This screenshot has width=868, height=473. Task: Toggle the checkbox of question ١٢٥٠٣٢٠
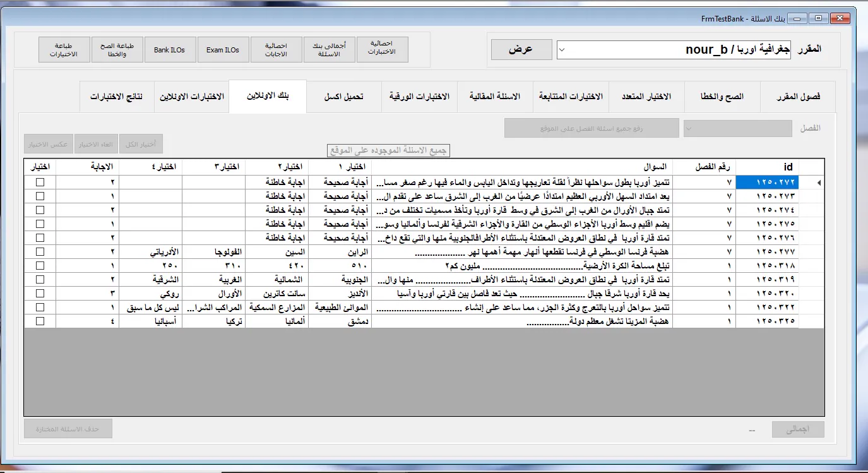click(40, 293)
